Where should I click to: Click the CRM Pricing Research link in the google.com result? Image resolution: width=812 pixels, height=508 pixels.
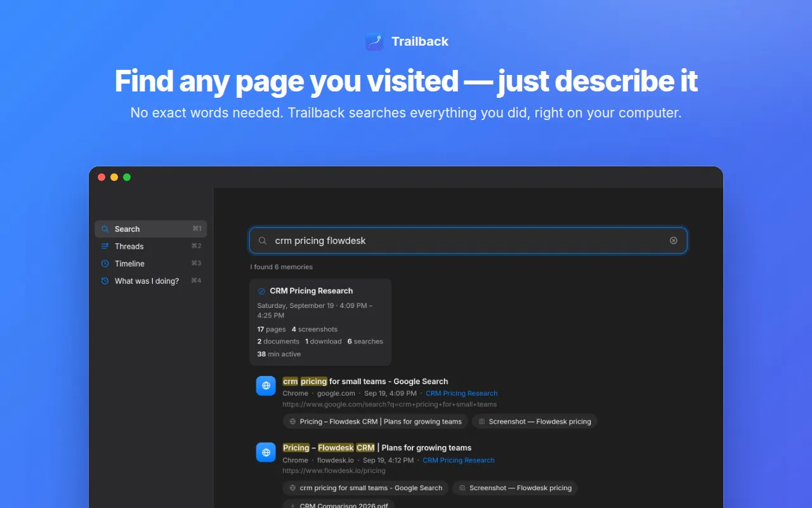pyautogui.click(x=462, y=394)
